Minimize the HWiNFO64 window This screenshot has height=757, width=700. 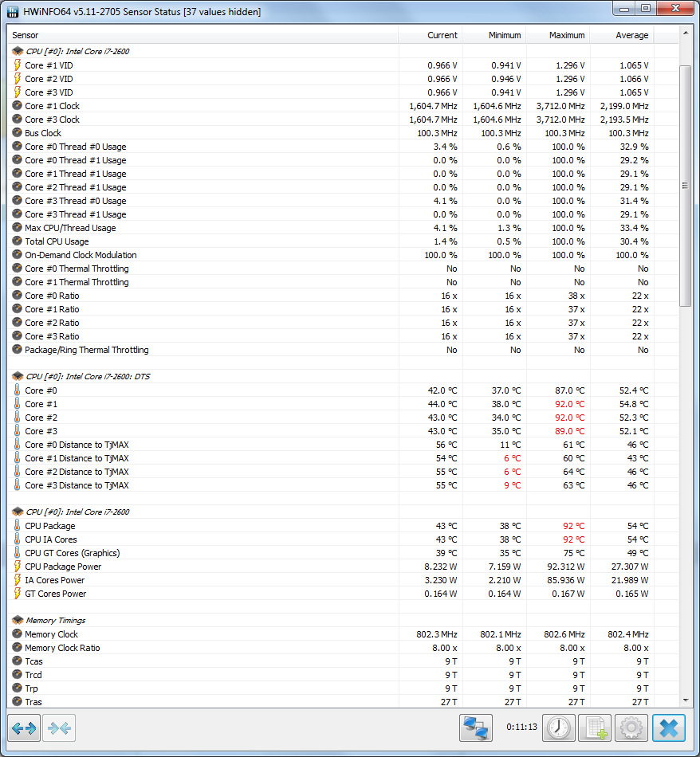coord(624,9)
